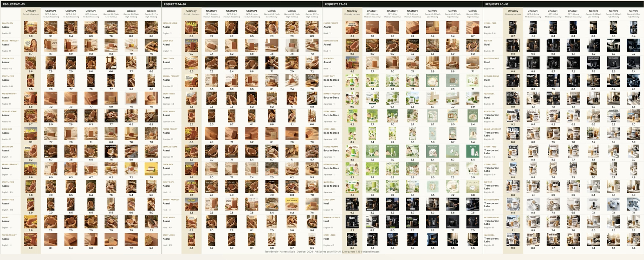644x260 pixels.
Task: Open the ChatGPT Astra thumbnail in Detailed Scene Transparent Labs row
Action: coord(533,222)
